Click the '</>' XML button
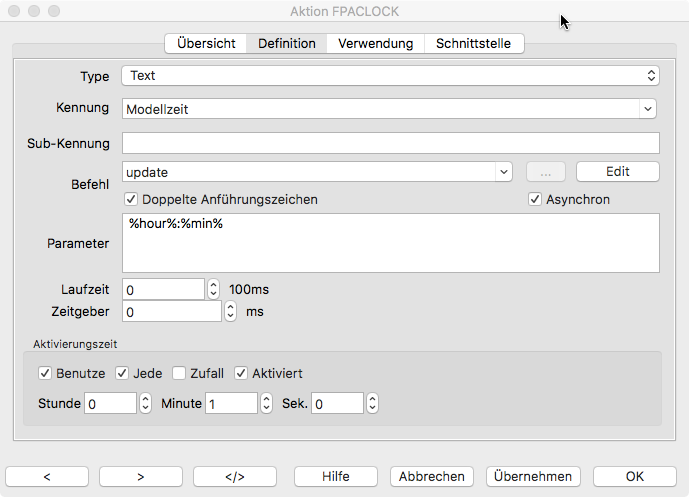Screen dimensions: 689x497 (234, 476)
